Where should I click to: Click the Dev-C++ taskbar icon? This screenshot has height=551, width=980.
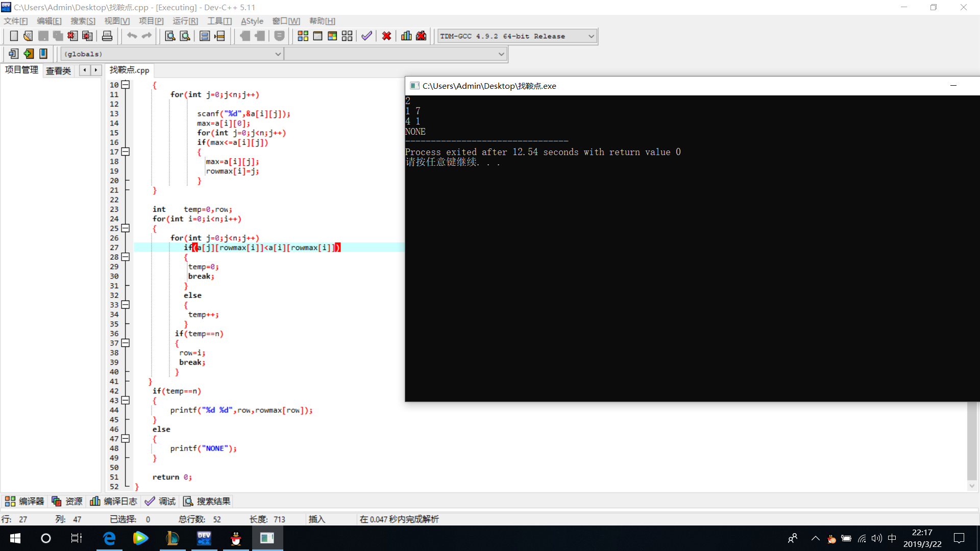(x=204, y=538)
